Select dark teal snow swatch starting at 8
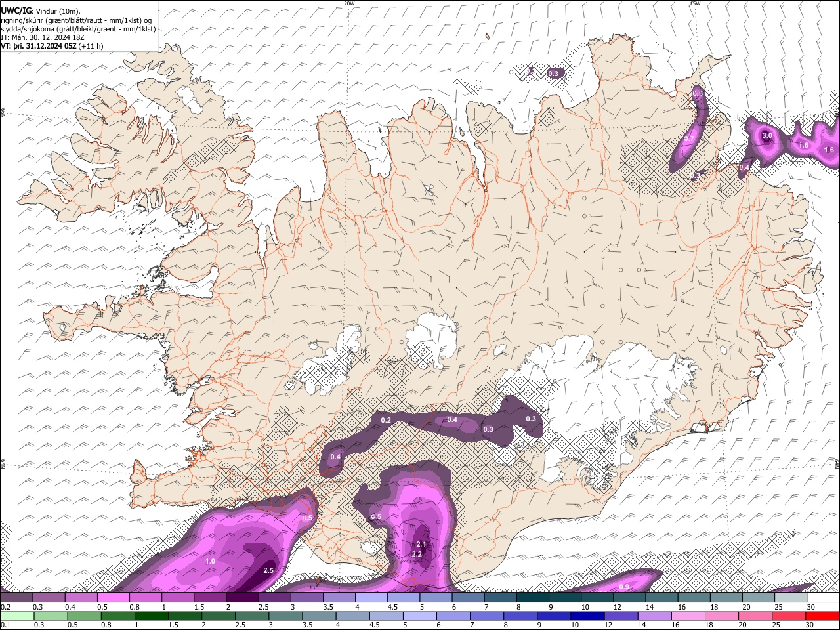The width and height of the screenshot is (840, 630). (533, 598)
